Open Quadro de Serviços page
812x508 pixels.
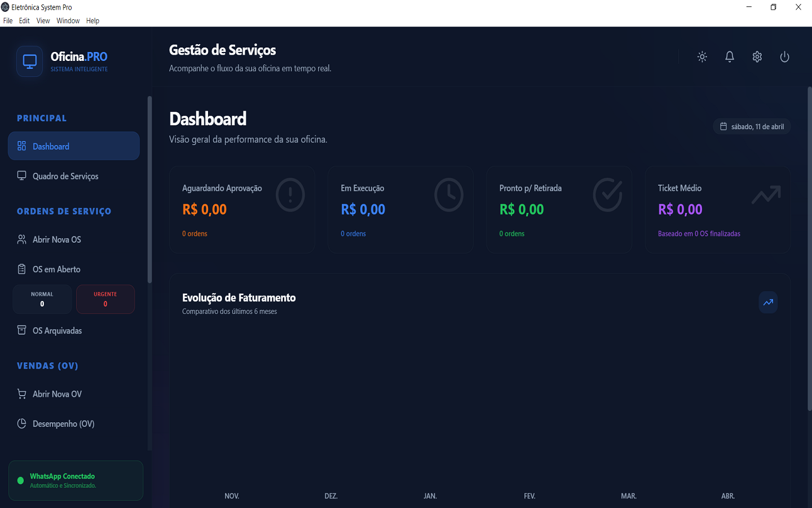pos(74,176)
